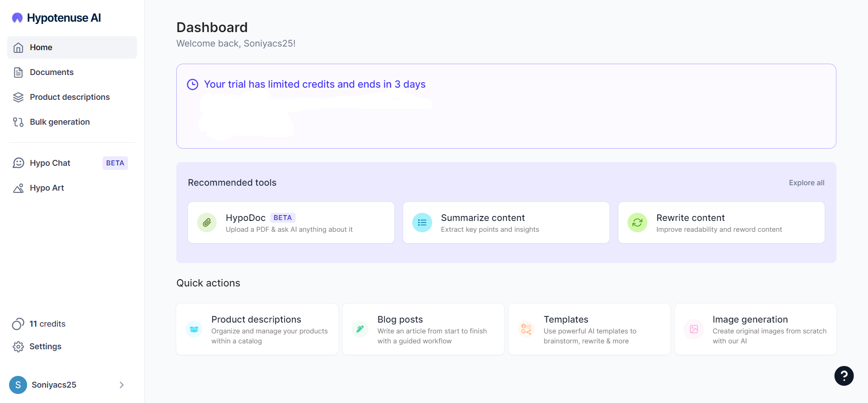
Task: Click the Hypotenuse AI brand name
Action: 64,18
